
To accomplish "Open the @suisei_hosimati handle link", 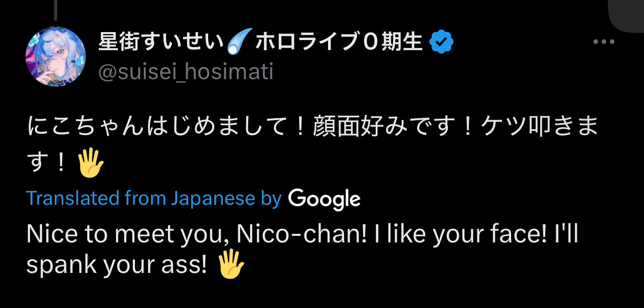I will (186, 72).
